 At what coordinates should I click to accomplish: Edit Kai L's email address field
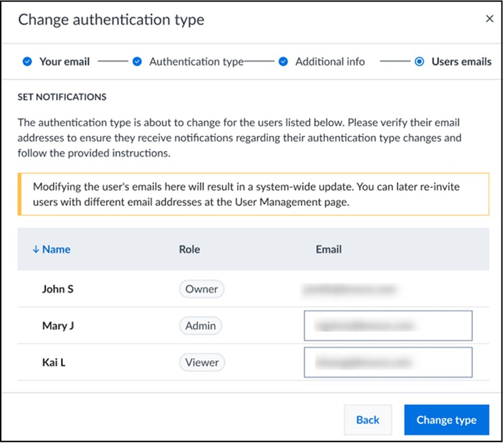pos(388,362)
